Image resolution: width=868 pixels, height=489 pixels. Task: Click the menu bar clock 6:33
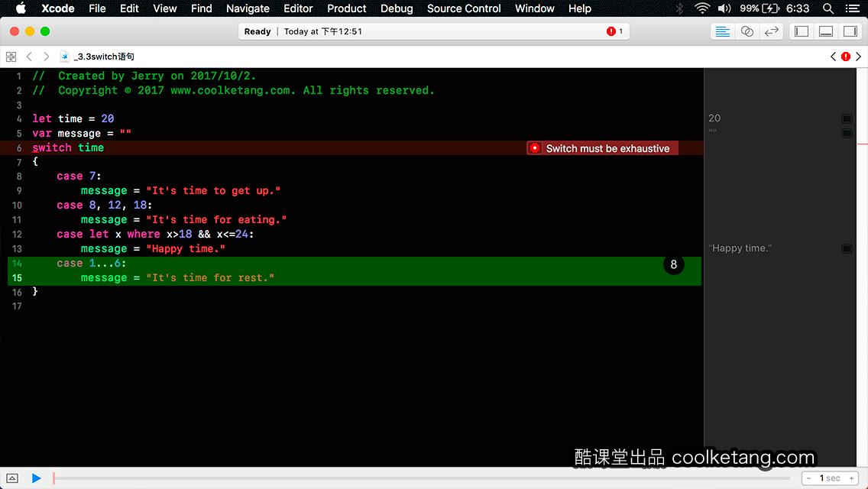coord(798,8)
